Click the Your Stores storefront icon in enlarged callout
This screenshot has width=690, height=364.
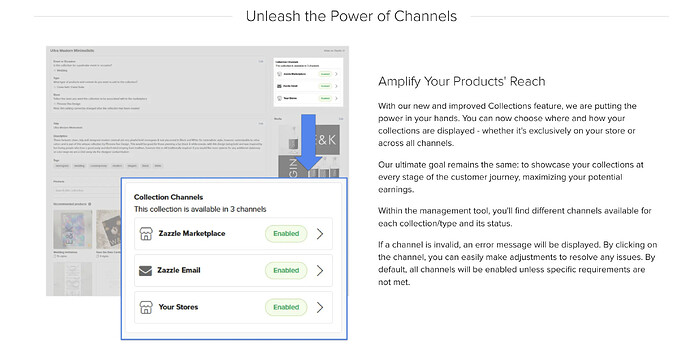146,307
